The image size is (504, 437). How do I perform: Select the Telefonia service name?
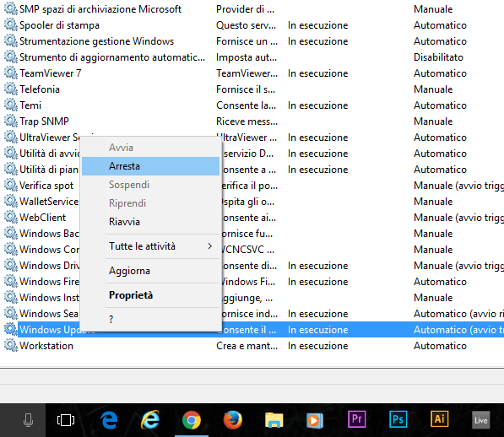coord(40,89)
